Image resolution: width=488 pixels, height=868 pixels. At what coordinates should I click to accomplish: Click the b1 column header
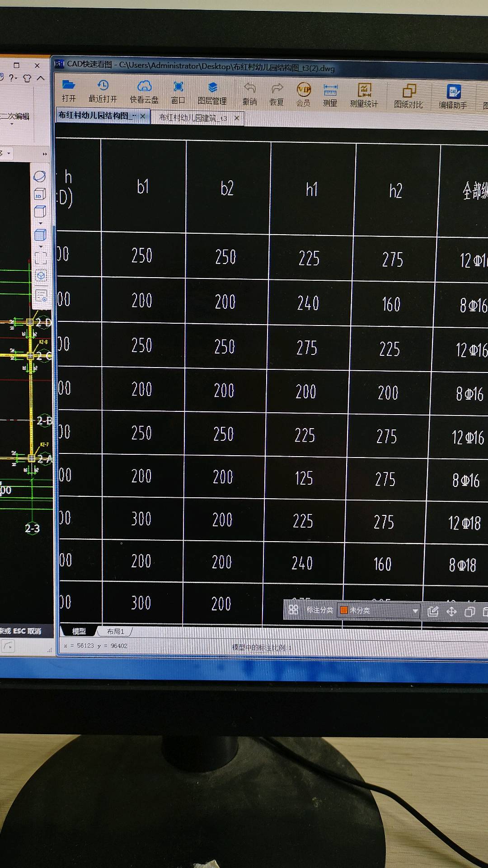pyautogui.click(x=143, y=187)
